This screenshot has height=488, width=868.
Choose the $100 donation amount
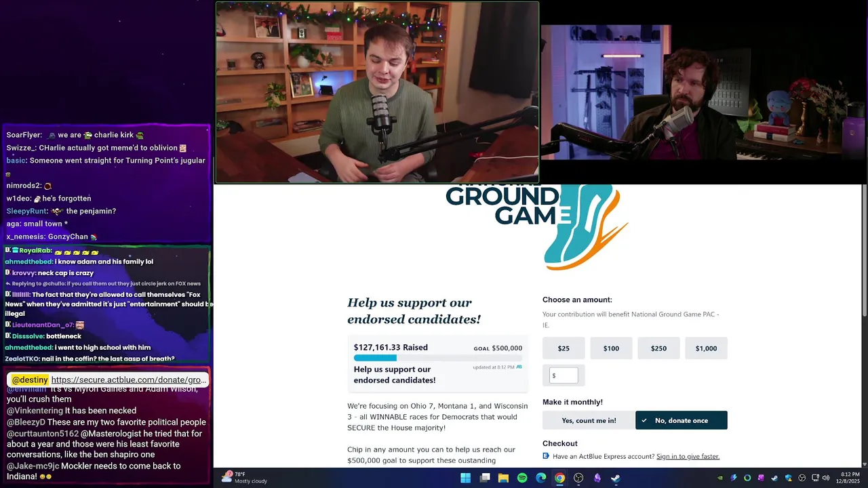(611, 348)
